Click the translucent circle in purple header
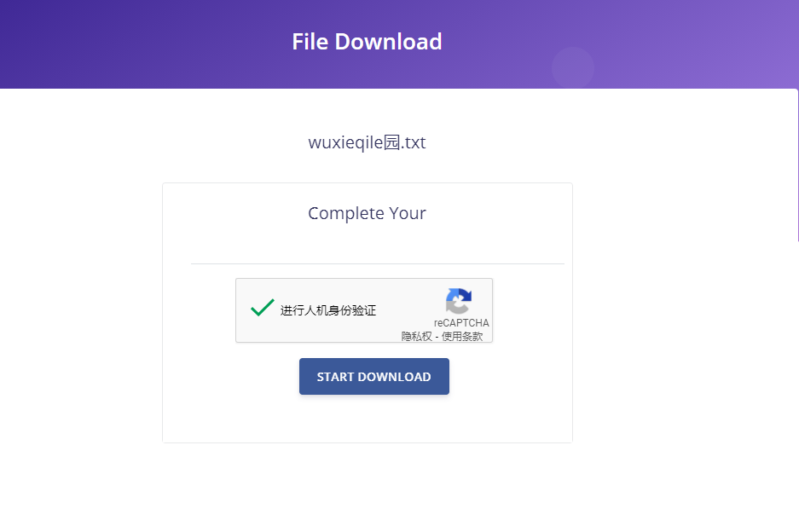Screen dimensions: 799x532 pyautogui.click(x=573, y=67)
